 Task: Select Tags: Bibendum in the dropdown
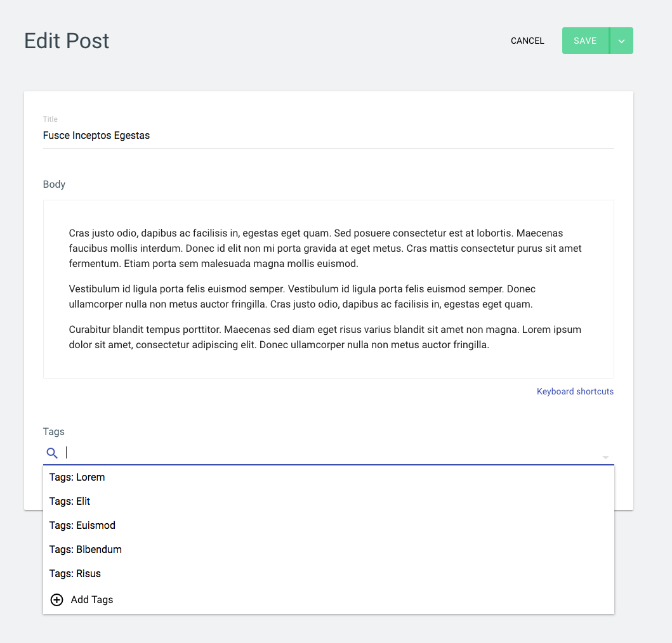(328, 549)
